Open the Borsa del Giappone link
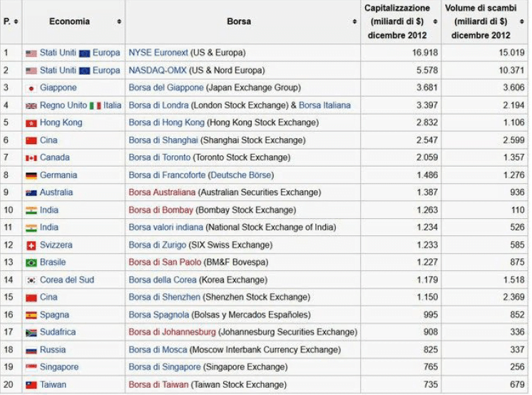This screenshot has height=395, width=532. tap(166, 88)
